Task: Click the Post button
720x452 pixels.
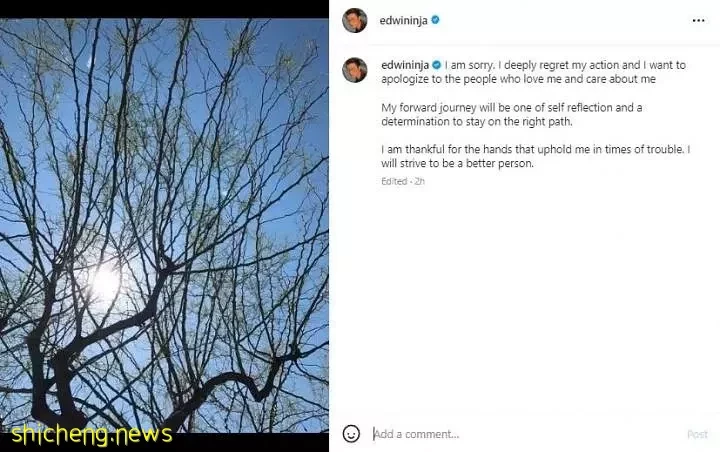Action: point(697,434)
